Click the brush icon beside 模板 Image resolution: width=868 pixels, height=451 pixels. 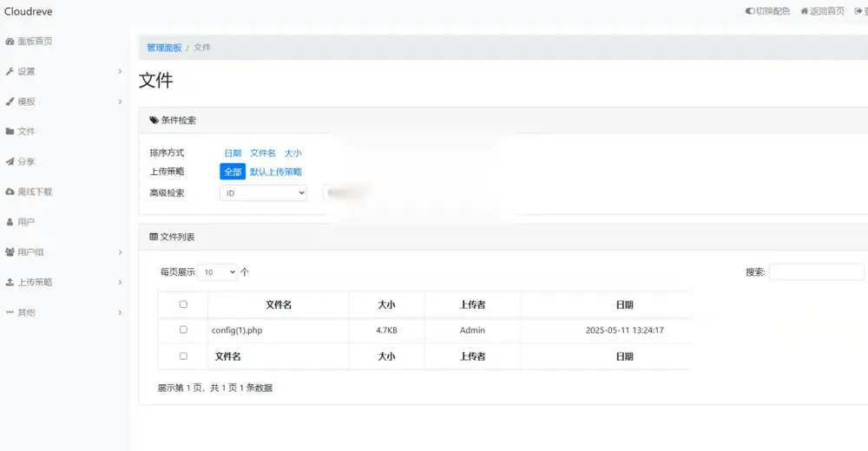tap(10, 101)
